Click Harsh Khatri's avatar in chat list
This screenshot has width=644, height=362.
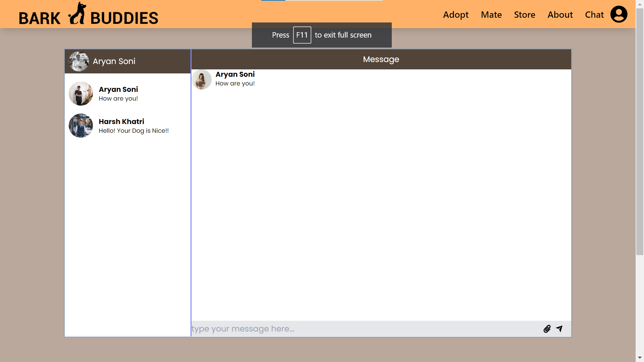point(81,126)
